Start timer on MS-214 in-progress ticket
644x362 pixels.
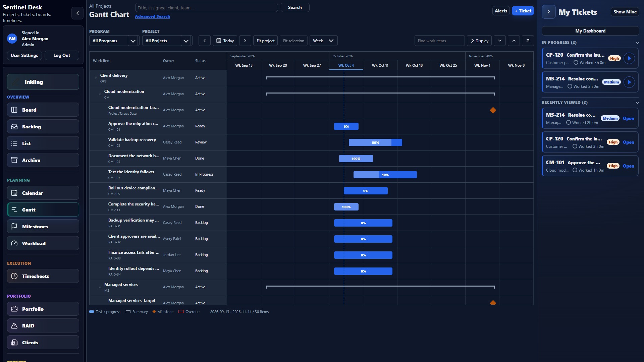pos(629,82)
